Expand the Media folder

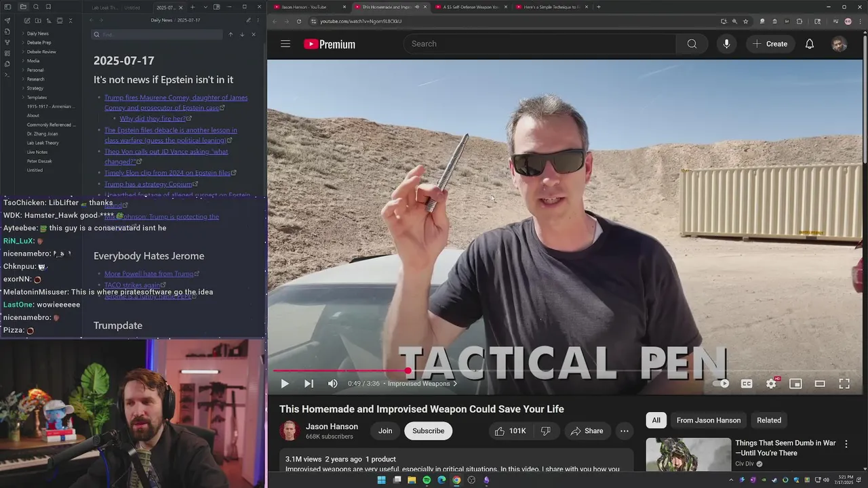tap(33, 61)
